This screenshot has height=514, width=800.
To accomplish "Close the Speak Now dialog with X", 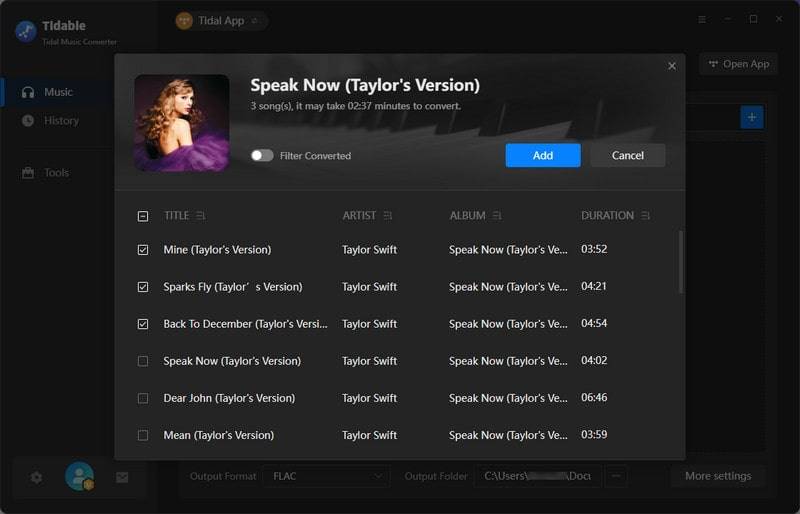I will pyautogui.click(x=671, y=66).
